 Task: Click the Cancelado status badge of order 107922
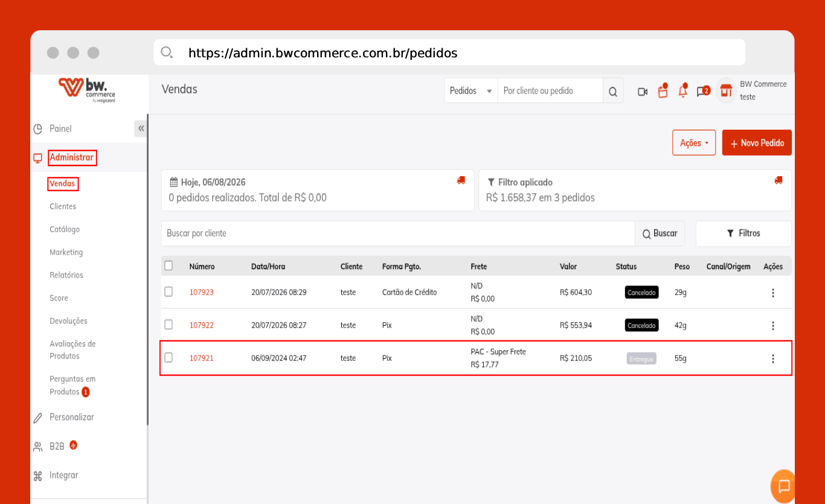pos(641,325)
